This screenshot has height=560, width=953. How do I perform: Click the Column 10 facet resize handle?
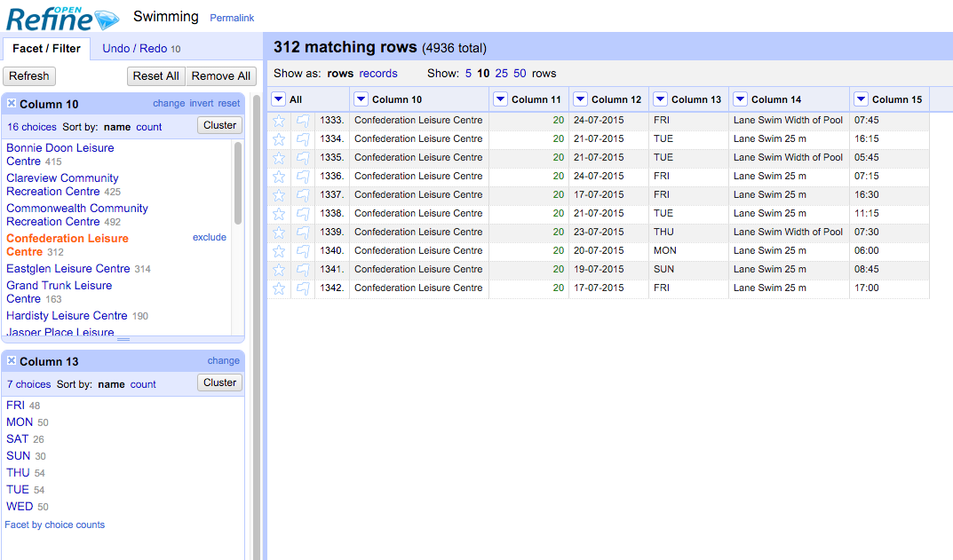(123, 339)
